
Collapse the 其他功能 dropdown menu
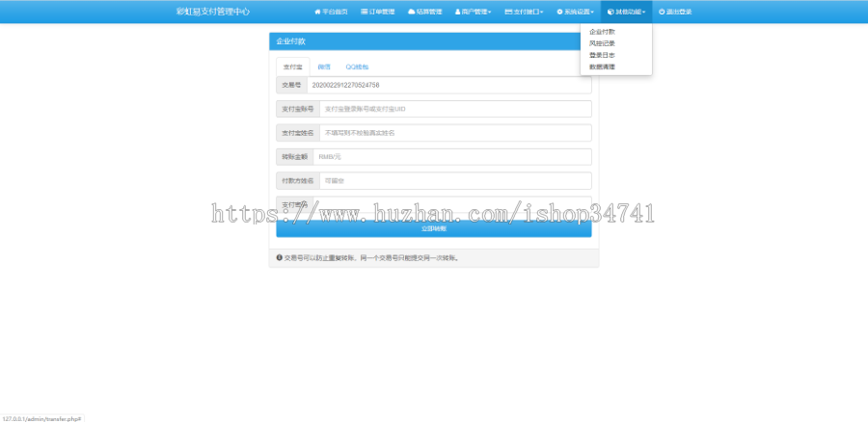[x=626, y=12]
